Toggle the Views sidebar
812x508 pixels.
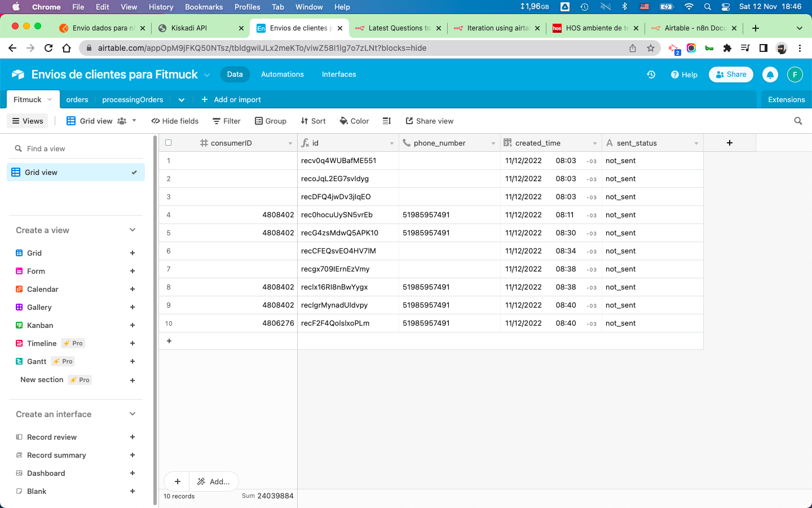pos(28,121)
